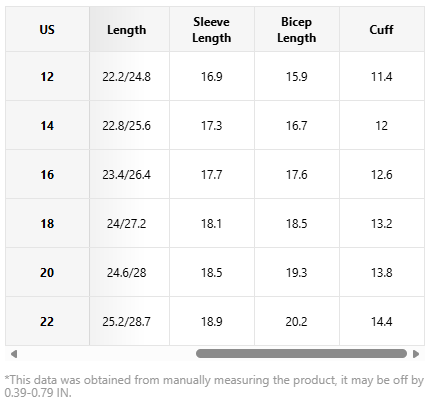
Task: Click the Cuff column header
Action: pos(382,29)
